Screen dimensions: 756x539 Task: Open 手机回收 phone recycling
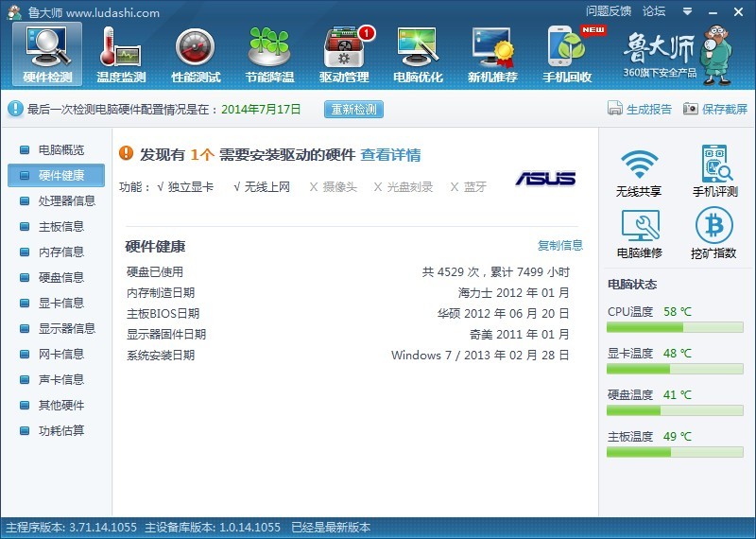567,55
